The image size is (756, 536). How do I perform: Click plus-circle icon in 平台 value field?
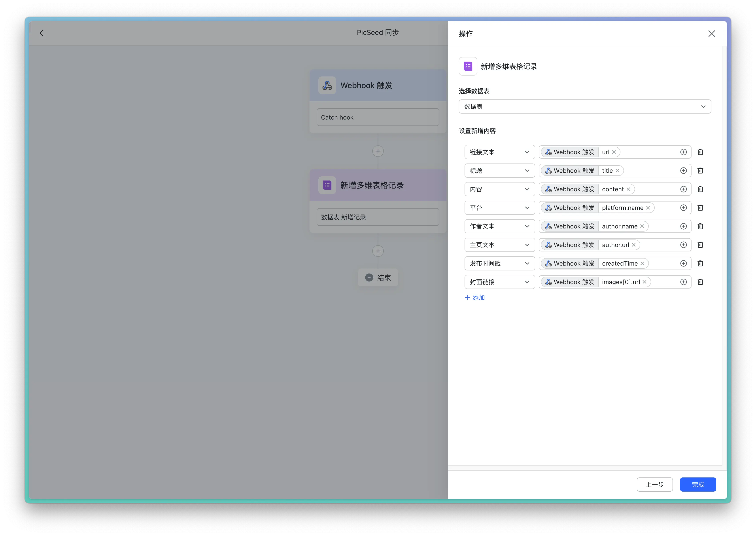coord(683,208)
